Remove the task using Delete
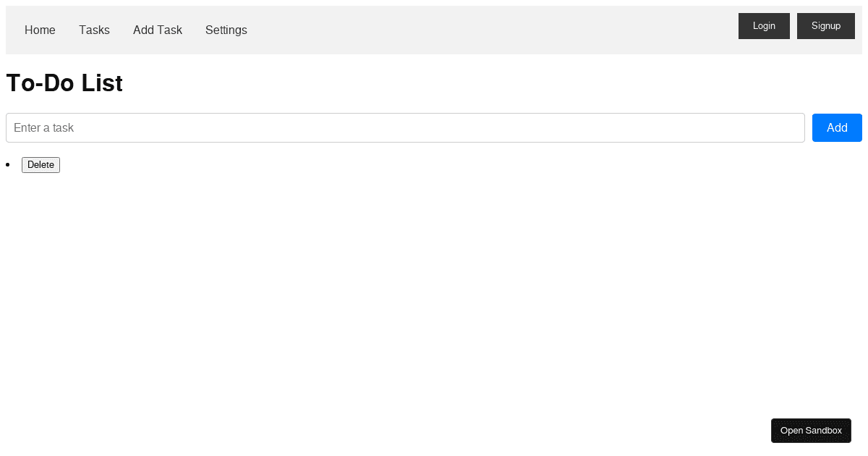 click(41, 165)
